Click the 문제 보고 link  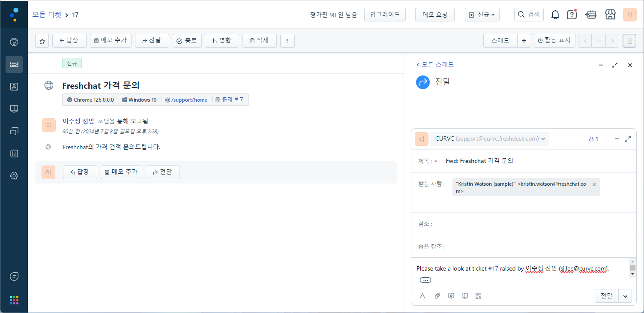tap(230, 100)
